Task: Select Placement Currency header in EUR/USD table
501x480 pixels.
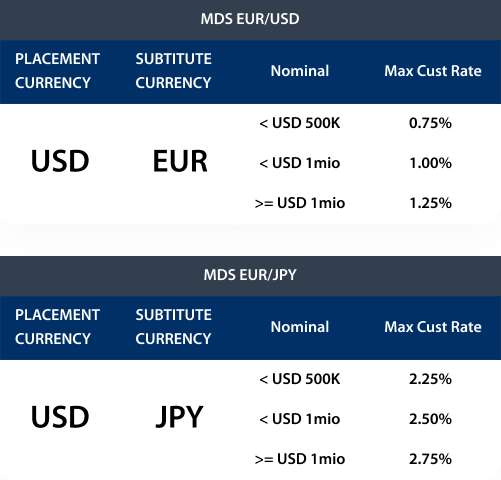Action: [x=57, y=71]
